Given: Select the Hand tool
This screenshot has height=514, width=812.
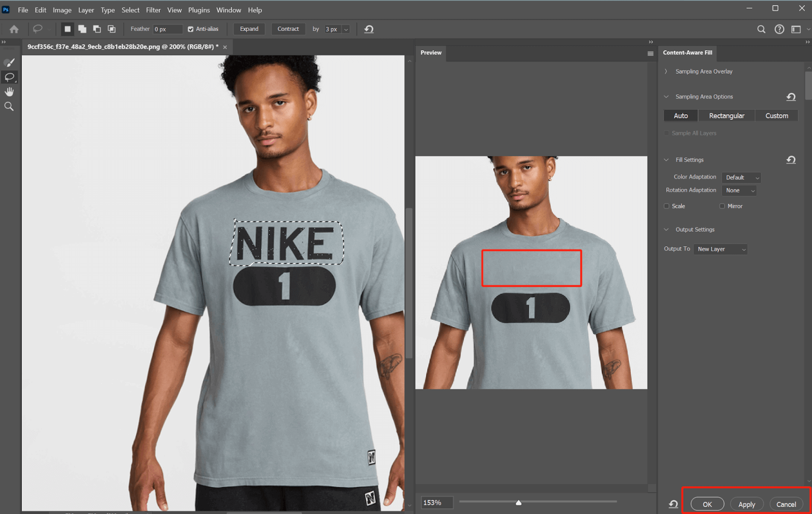Looking at the screenshot, I should (9, 91).
